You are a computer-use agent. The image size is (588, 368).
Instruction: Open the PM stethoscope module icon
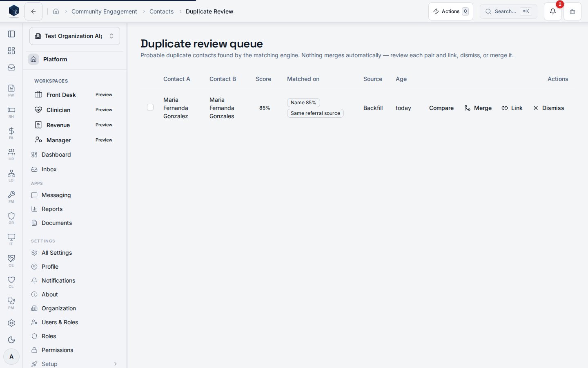[11, 303]
